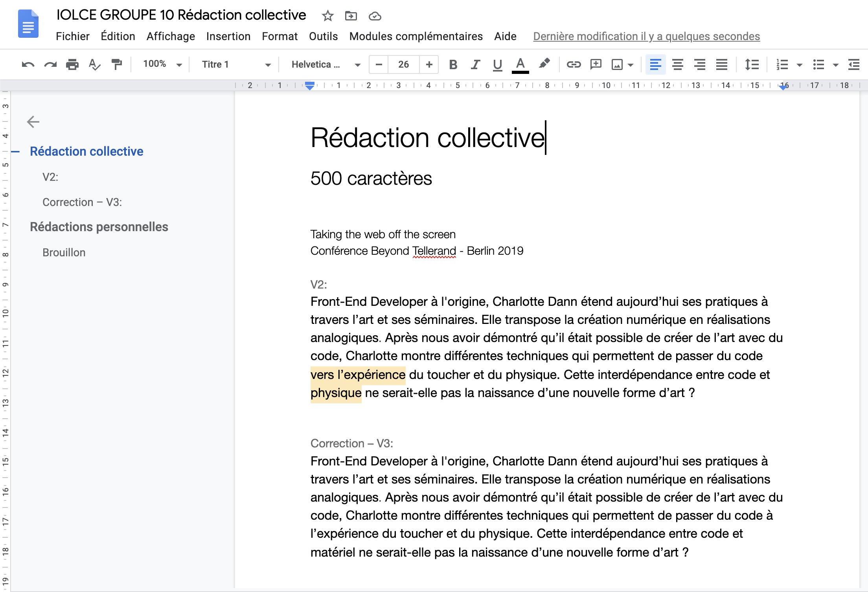Justify the text
This screenshot has height=592, width=868.
tap(721, 64)
